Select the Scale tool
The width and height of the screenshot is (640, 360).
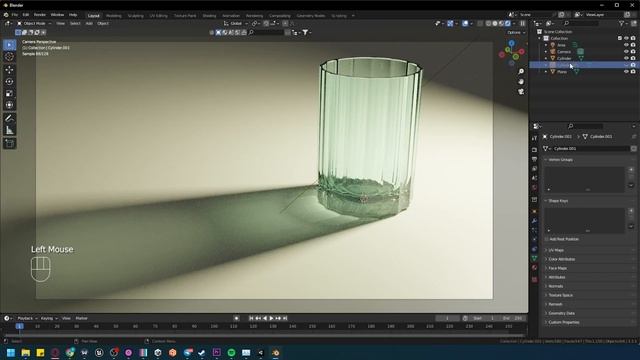9,93
